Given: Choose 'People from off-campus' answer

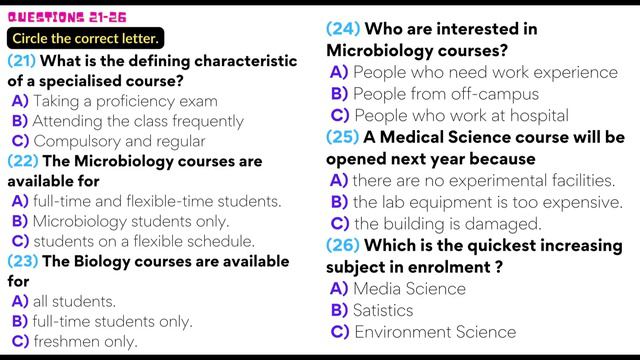Looking at the screenshot, I should tap(435, 94).
